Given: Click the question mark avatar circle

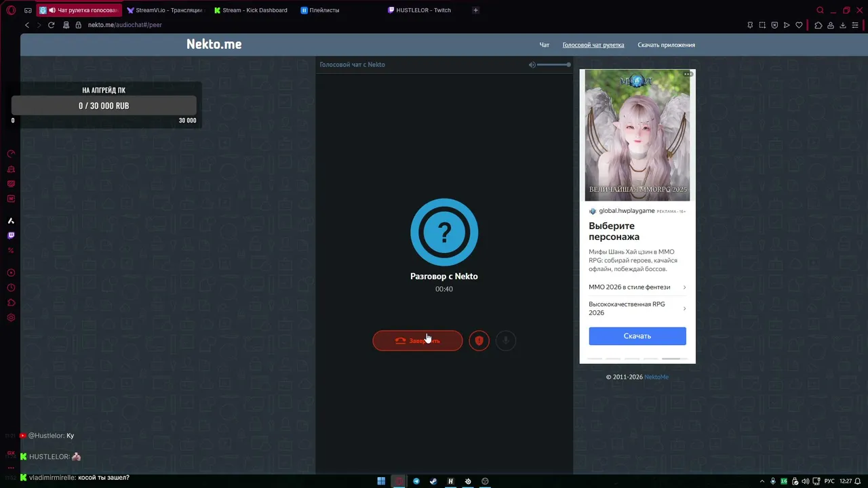Looking at the screenshot, I should (x=444, y=232).
